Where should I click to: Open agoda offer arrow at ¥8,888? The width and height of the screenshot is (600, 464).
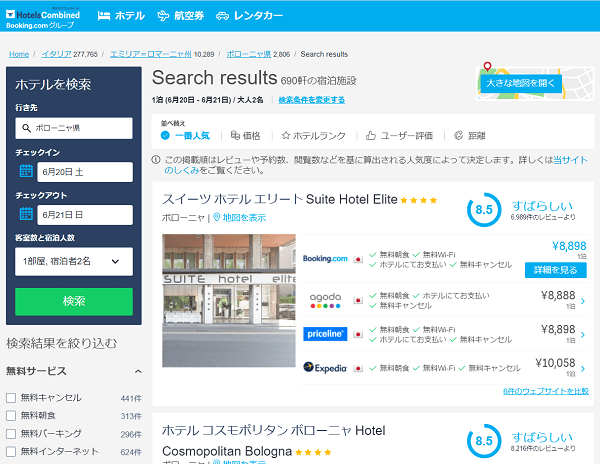coord(583,301)
